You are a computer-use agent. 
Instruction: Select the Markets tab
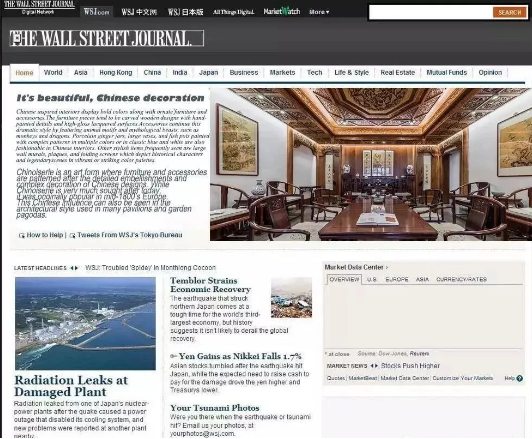(282, 72)
